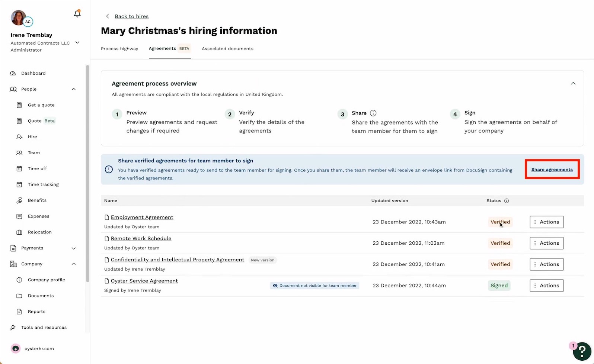594x364 pixels.
Task: Collapse the Agreement process overview panel
Action: [x=573, y=84]
